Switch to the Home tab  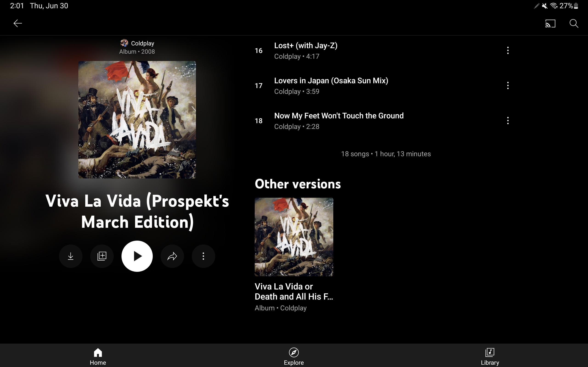[98, 356]
